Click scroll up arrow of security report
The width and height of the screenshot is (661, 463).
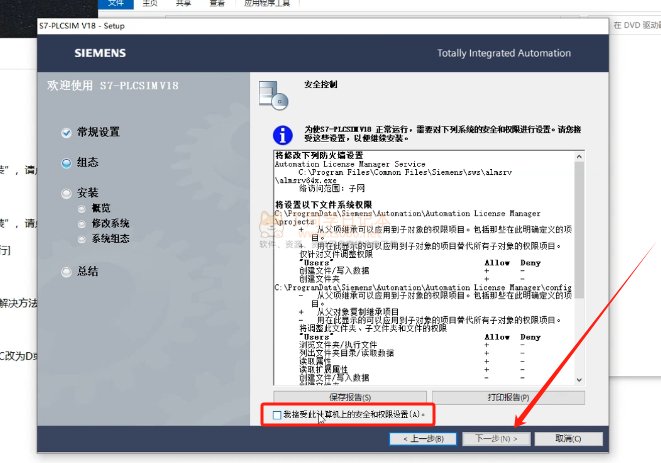[x=579, y=156]
